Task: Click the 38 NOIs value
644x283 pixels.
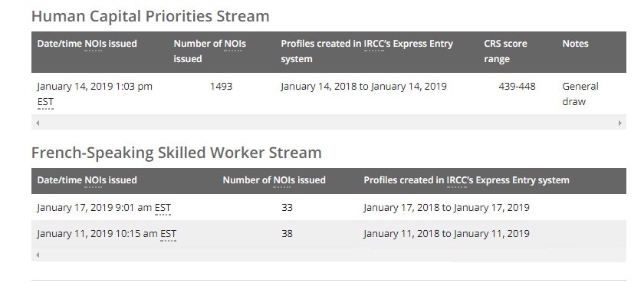Action: [287, 234]
